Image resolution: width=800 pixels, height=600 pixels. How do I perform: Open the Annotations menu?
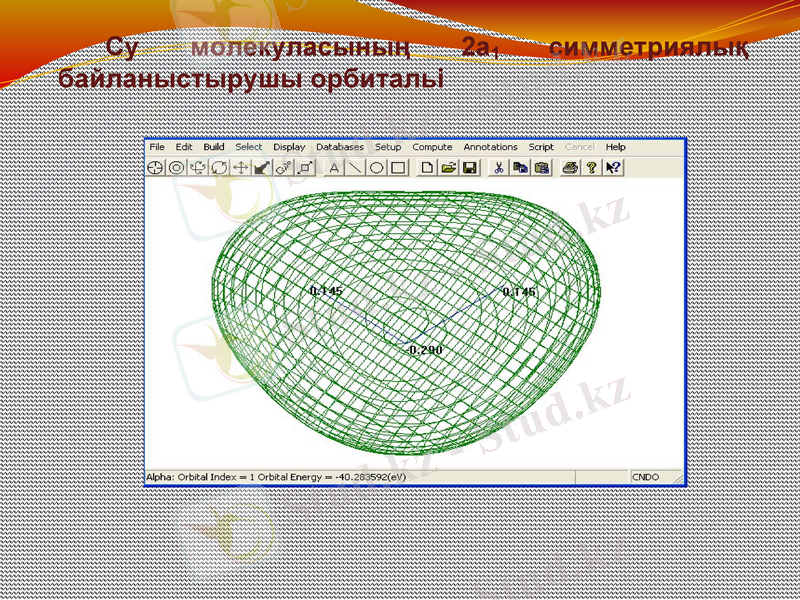492,146
